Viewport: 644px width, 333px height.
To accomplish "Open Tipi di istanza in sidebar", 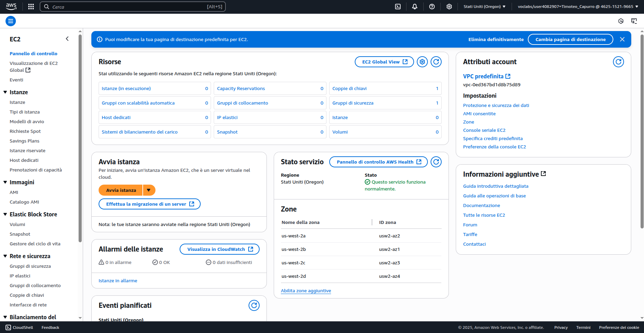I will pos(24,112).
